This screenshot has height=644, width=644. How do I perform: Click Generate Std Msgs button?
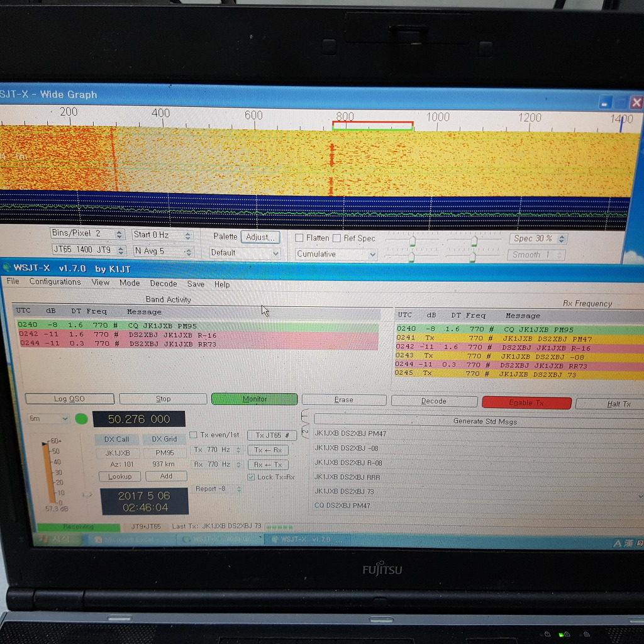pos(479,421)
